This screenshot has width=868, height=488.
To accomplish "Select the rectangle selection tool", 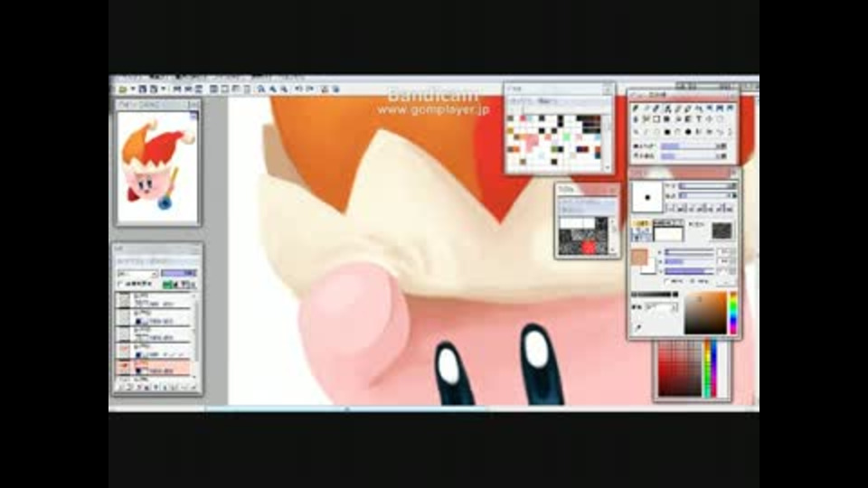I will coord(656,118).
